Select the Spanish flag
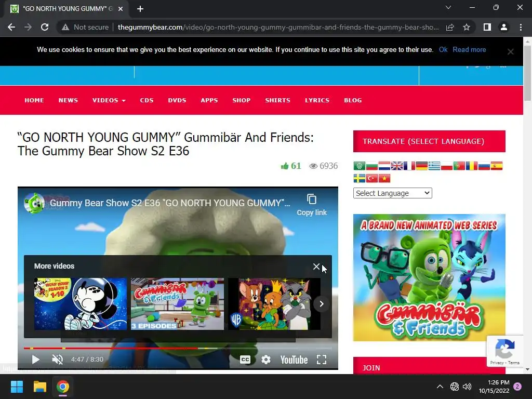This screenshot has height=399, width=532. coord(496,166)
